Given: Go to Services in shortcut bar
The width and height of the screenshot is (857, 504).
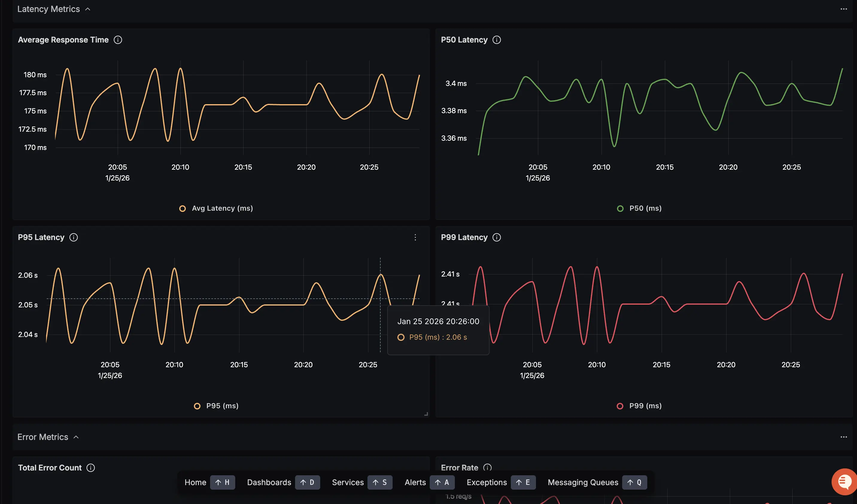Looking at the screenshot, I should pyautogui.click(x=348, y=482).
